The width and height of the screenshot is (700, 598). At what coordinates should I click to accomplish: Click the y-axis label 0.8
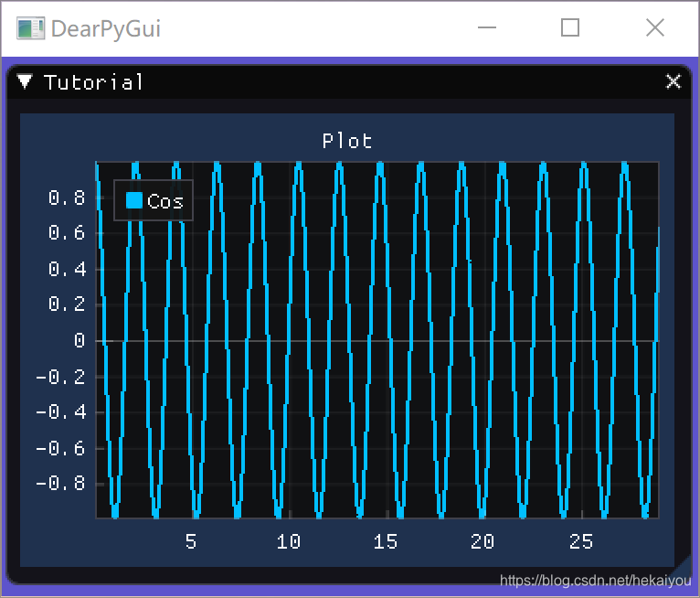pos(67,198)
